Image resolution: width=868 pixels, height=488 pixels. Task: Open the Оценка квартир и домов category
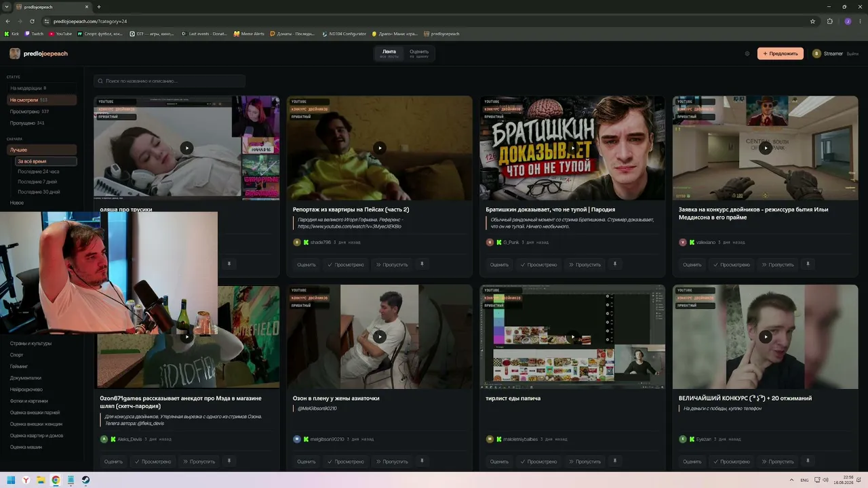[x=37, y=435]
